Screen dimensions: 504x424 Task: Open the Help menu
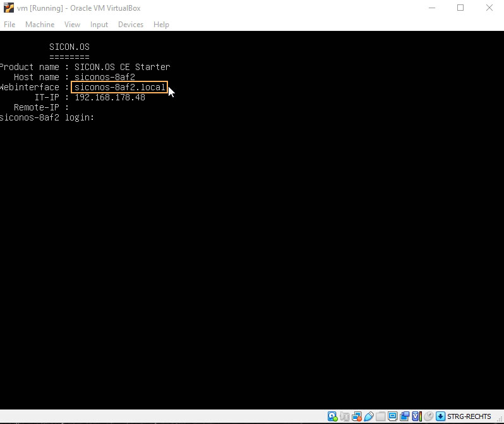[x=161, y=25]
